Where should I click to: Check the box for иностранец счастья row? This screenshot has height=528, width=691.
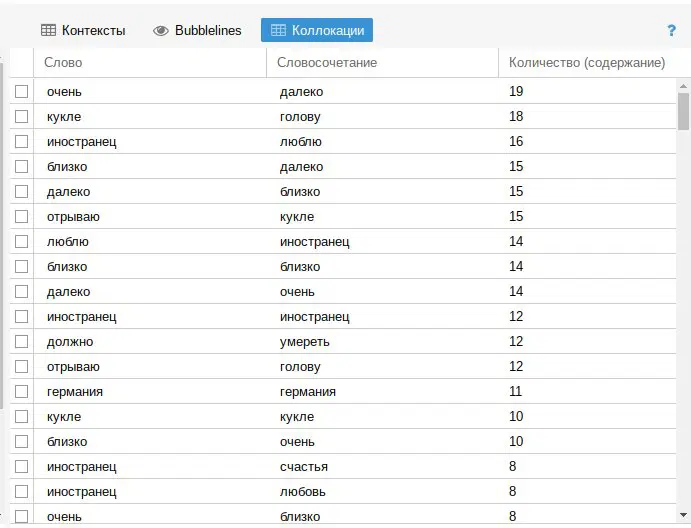(22, 466)
